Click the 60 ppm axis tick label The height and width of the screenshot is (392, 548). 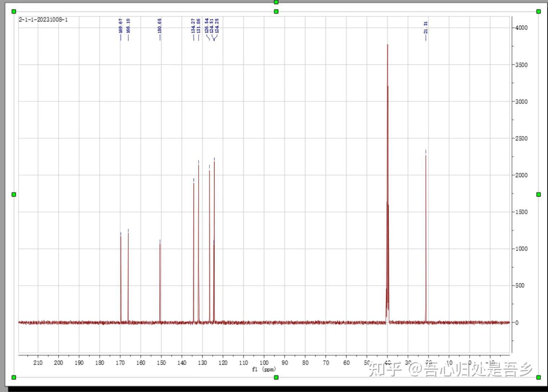(346, 362)
